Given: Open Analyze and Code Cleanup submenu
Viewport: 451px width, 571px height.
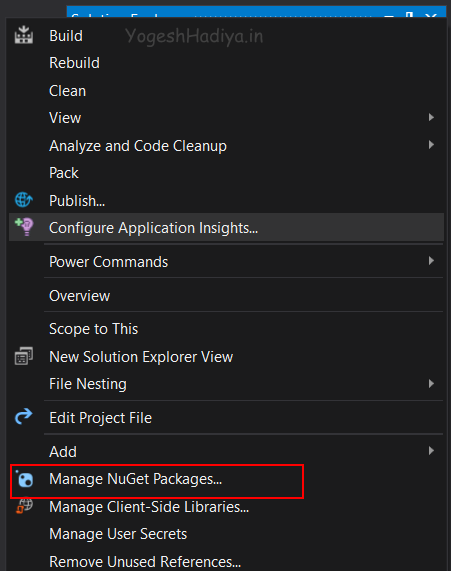Looking at the screenshot, I should coord(226,146).
